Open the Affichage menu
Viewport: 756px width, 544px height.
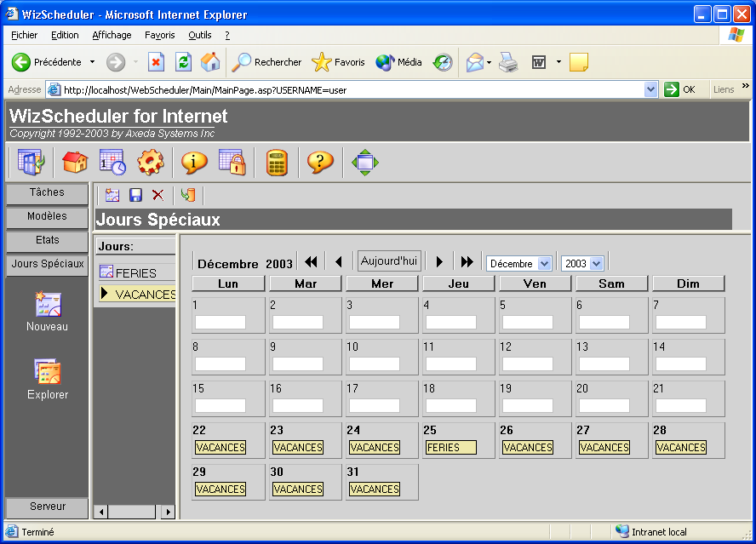click(x=112, y=35)
